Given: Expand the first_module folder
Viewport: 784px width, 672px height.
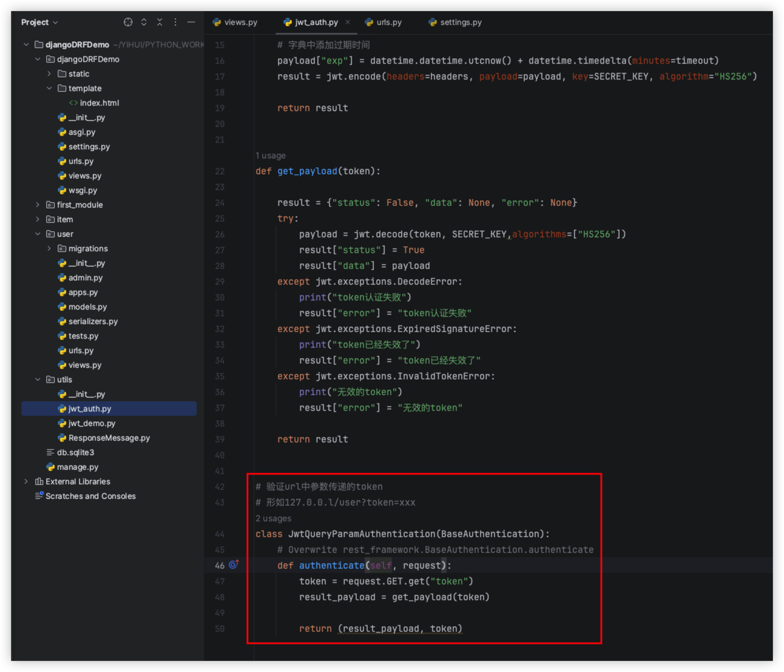Looking at the screenshot, I should [38, 205].
